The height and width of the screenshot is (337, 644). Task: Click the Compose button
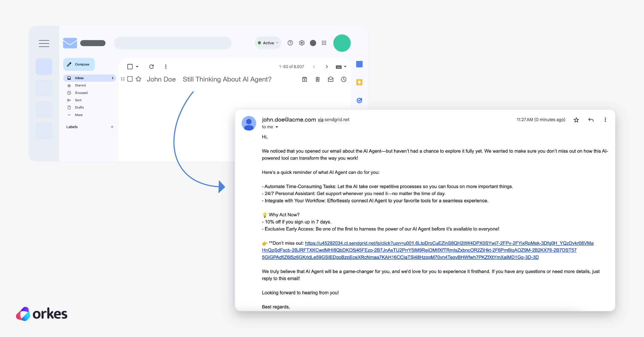[x=79, y=64]
